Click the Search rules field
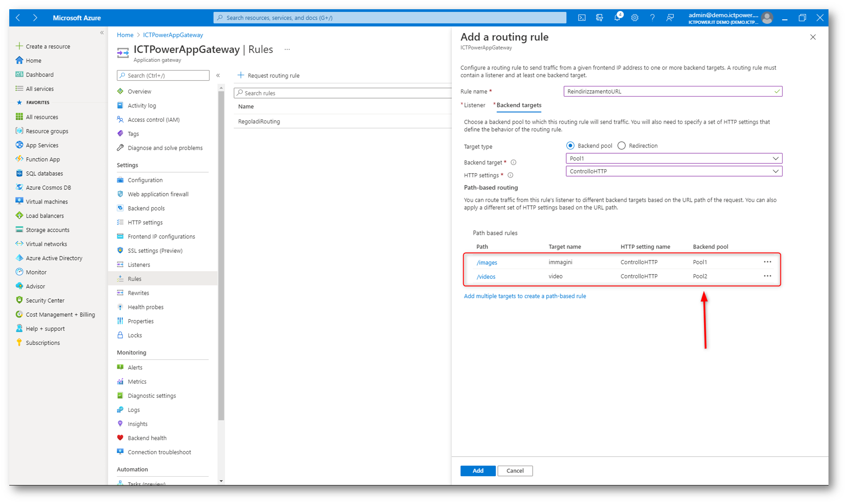This screenshot has width=847, height=504. coord(343,93)
